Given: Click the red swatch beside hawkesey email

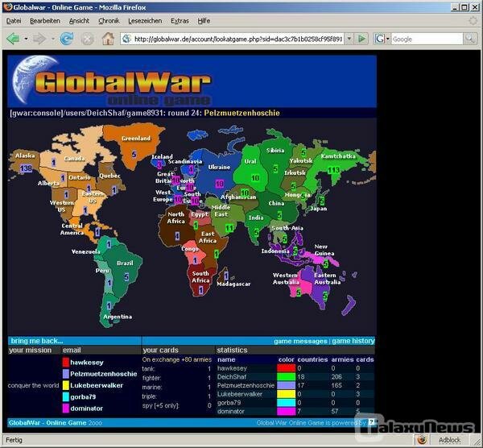Looking at the screenshot, I should coord(66,362).
